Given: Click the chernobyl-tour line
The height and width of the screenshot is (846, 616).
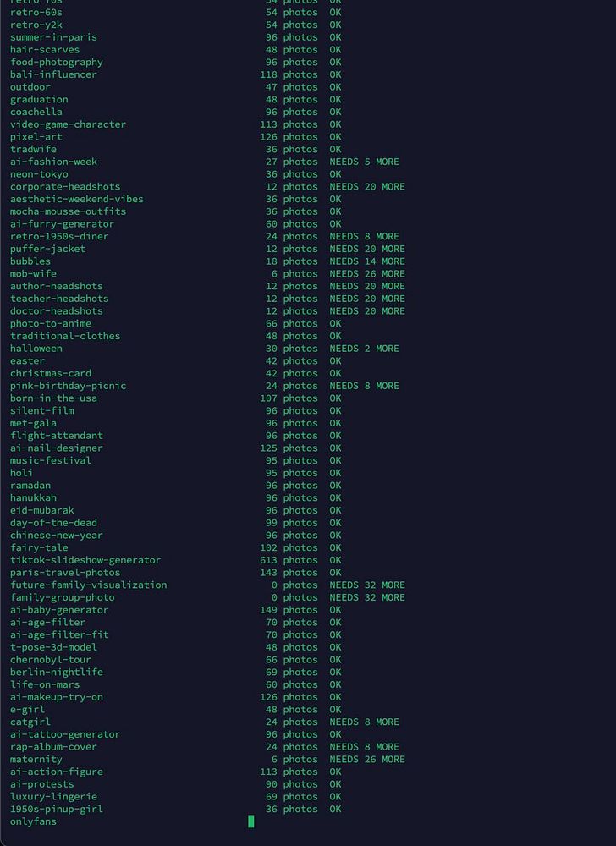Looking at the screenshot, I should (51, 659).
